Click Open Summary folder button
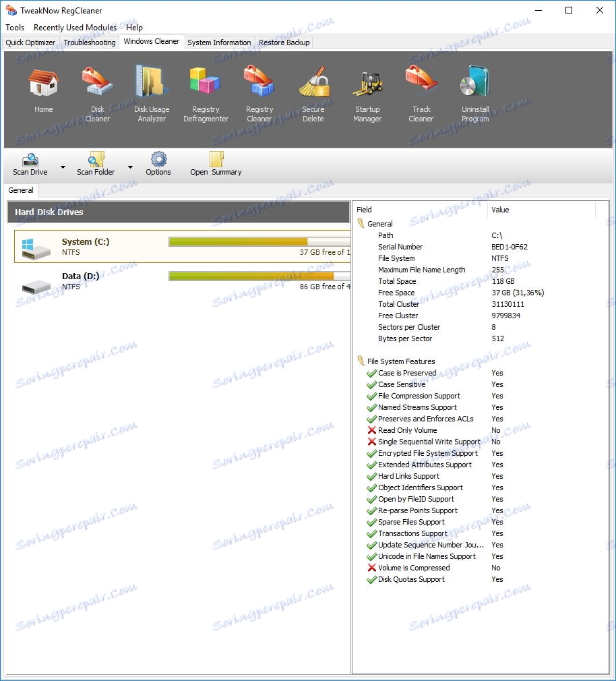This screenshot has width=616, height=681. coord(216,164)
